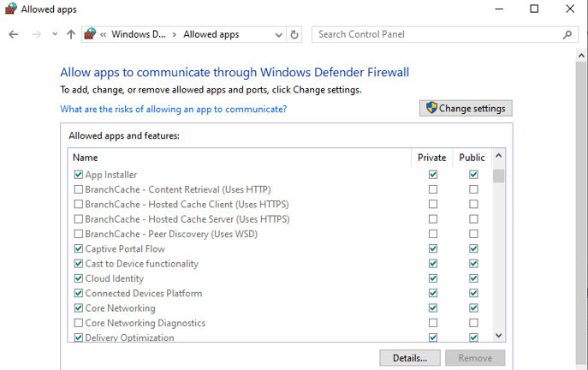588x370 pixels.
Task: Click the Back navigation arrow
Action: pos(14,35)
